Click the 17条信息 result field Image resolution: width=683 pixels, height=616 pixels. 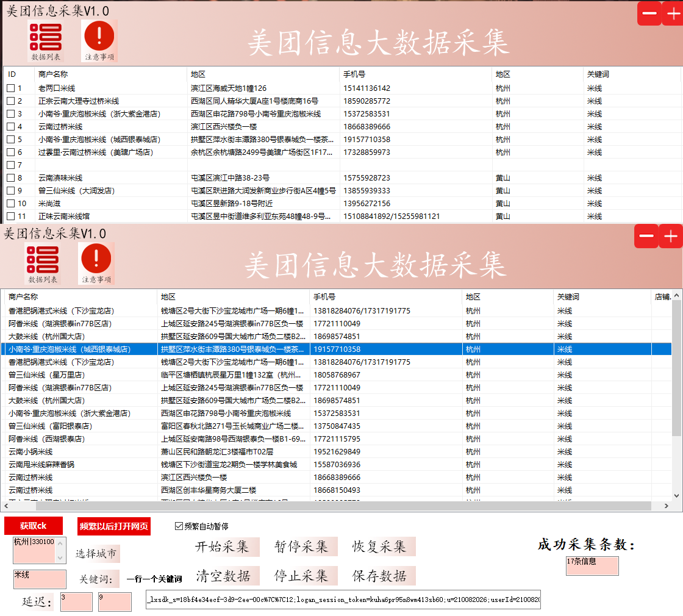pyautogui.click(x=592, y=566)
